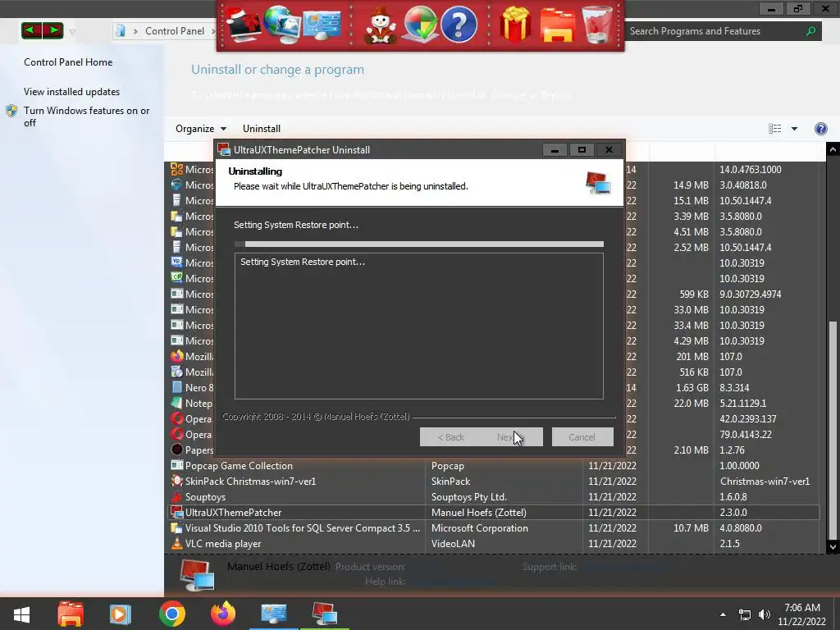Click the help icon beside view options
The width and height of the screenshot is (840, 630).
tap(820, 129)
